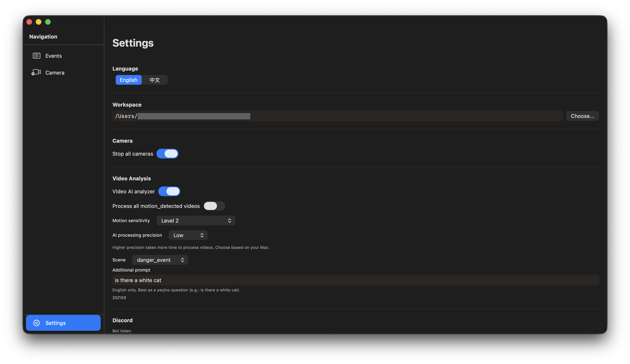Switch language to 中文
The height and width of the screenshot is (364, 630).
click(x=154, y=80)
